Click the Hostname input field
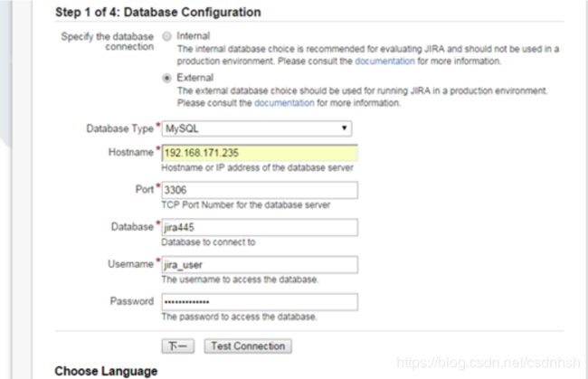The width and height of the screenshot is (588, 379). 260,153
